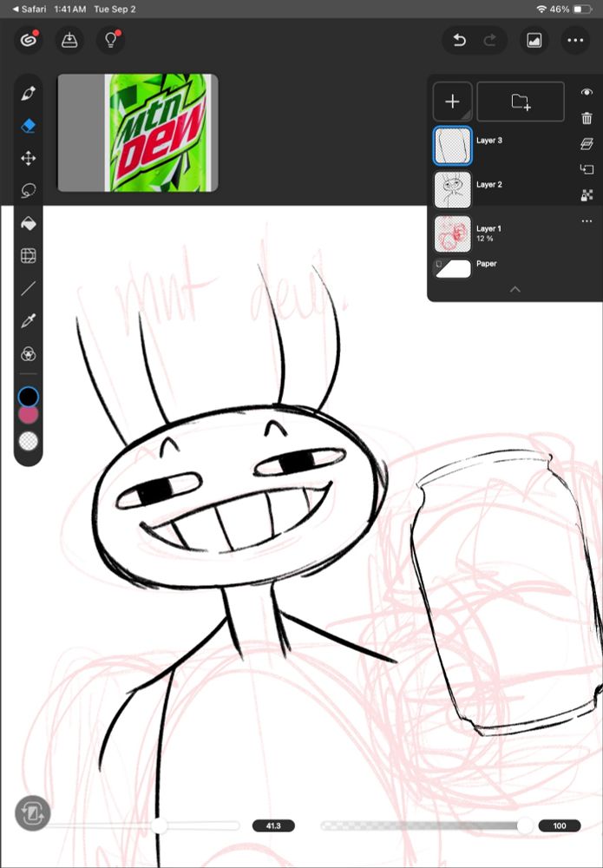The width and height of the screenshot is (603, 868).
Task: Tap the 41.3 size value box
Action: point(273,826)
